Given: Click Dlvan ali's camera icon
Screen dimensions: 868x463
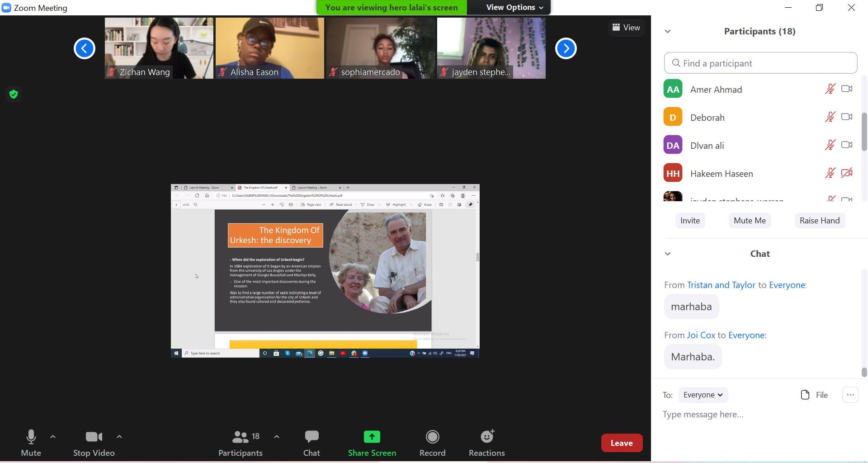Looking at the screenshot, I should tap(847, 145).
